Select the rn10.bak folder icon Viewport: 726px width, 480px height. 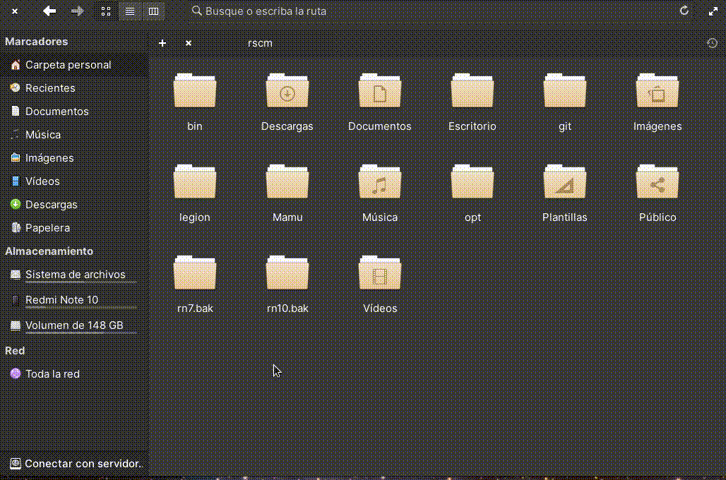point(287,273)
